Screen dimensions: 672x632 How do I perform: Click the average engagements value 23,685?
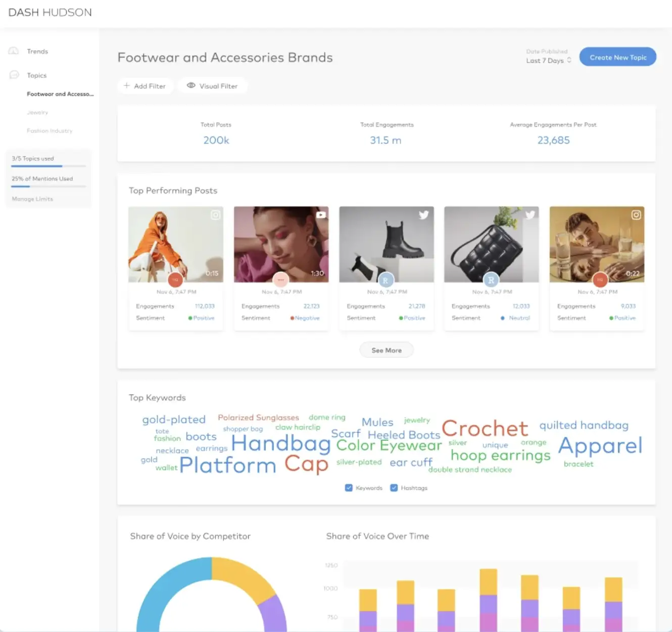coord(553,140)
